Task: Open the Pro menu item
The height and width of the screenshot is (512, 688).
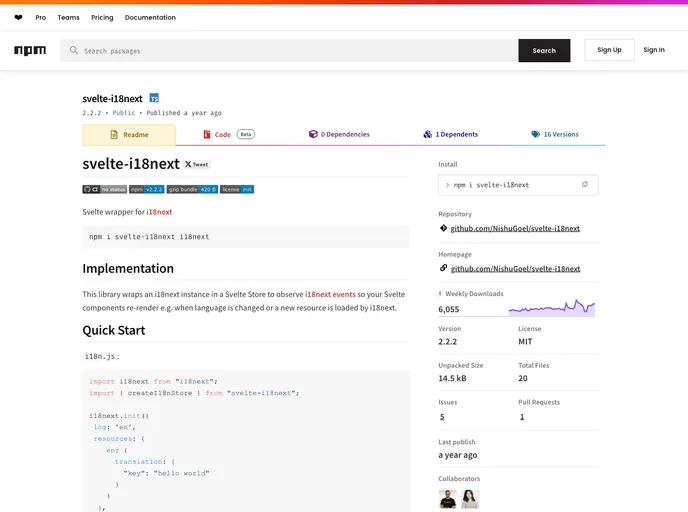Action: [x=41, y=18]
